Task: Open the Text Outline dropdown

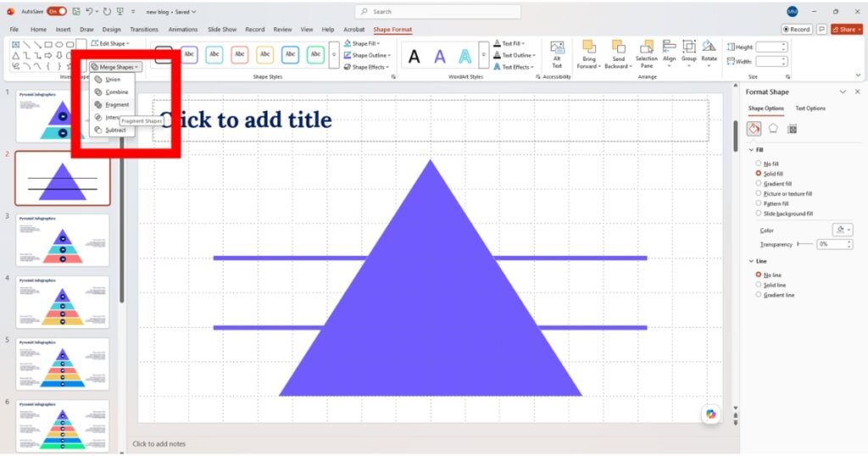Action: pos(515,55)
